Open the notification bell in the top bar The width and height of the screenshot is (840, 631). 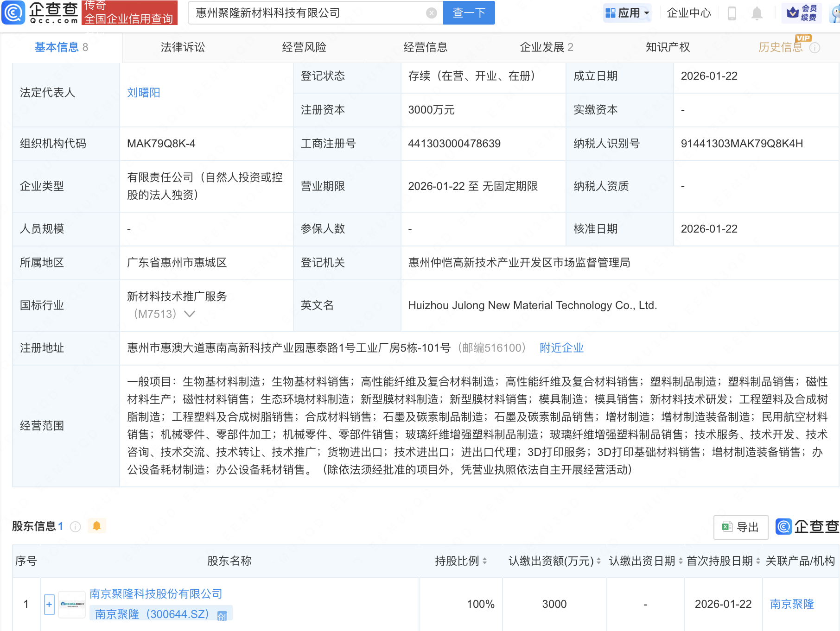point(757,13)
